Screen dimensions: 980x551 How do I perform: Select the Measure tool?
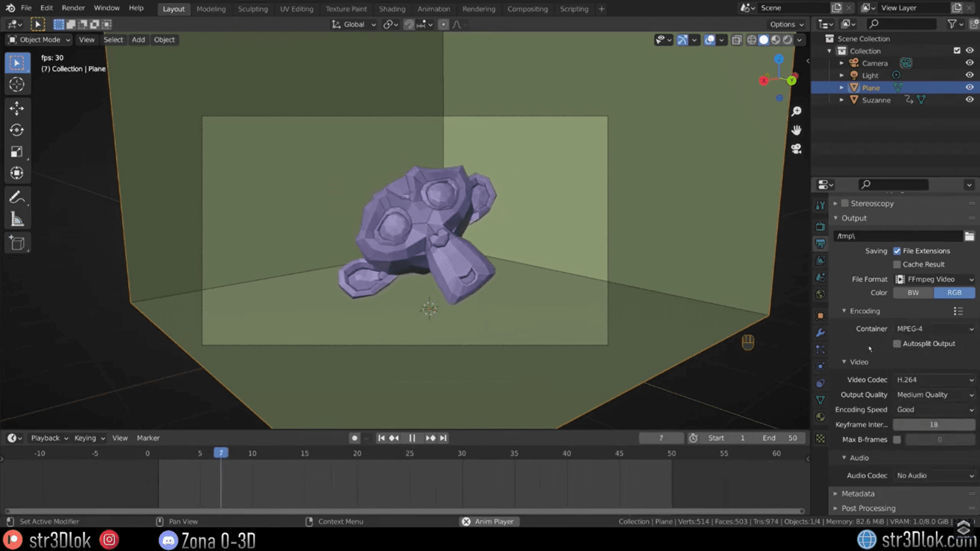[17, 219]
